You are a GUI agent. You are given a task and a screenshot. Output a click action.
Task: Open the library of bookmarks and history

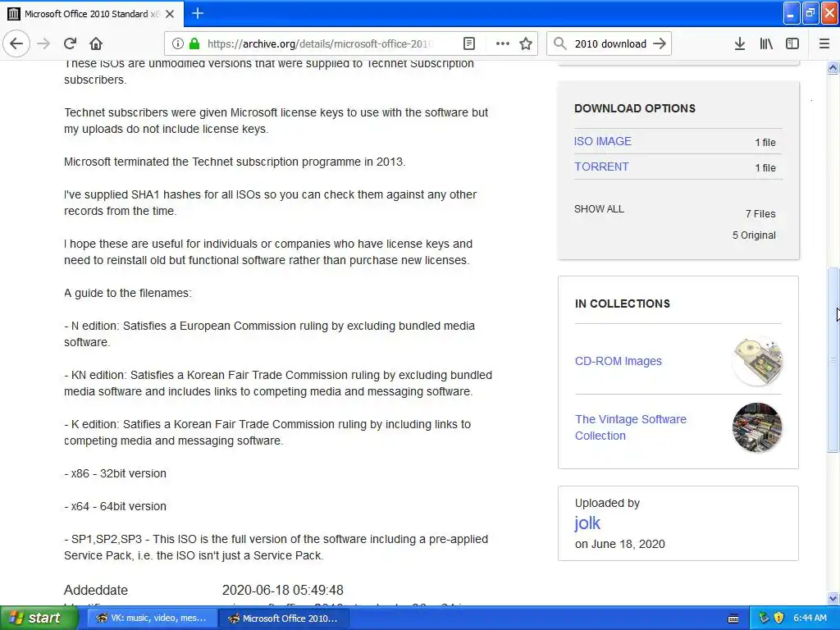[x=766, y=43]
